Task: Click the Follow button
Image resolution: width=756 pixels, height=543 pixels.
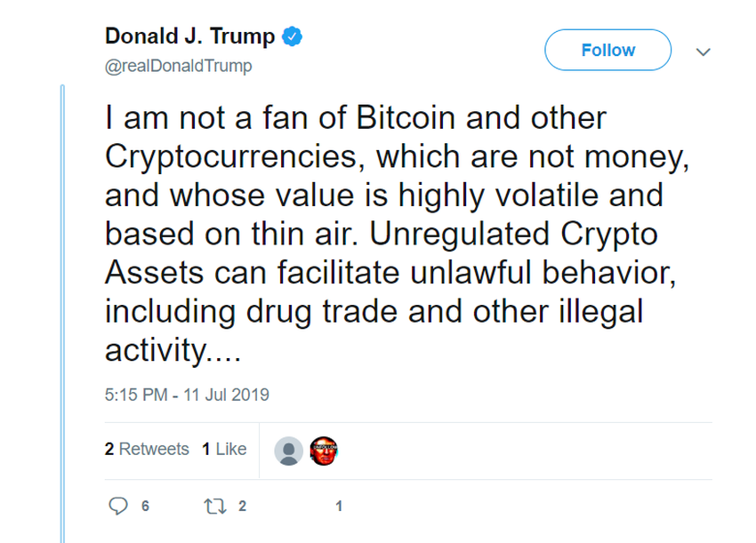Action: coord(606,49)
